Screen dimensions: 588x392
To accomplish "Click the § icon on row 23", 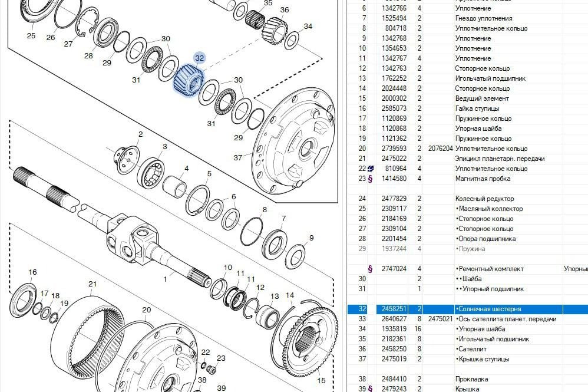I will point(370,179).
